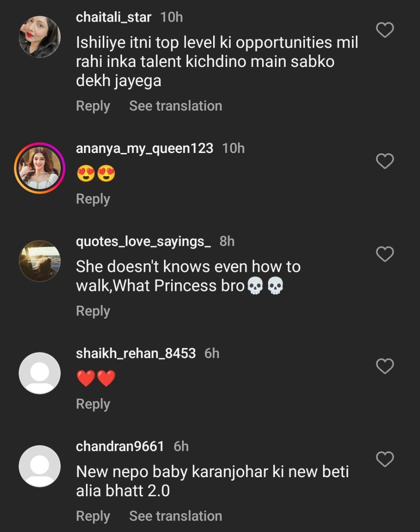The height and width of the screenshot is (532, 420).
Task: Heart the chandran9661 nepo baby comment
Action: [385, 459]
